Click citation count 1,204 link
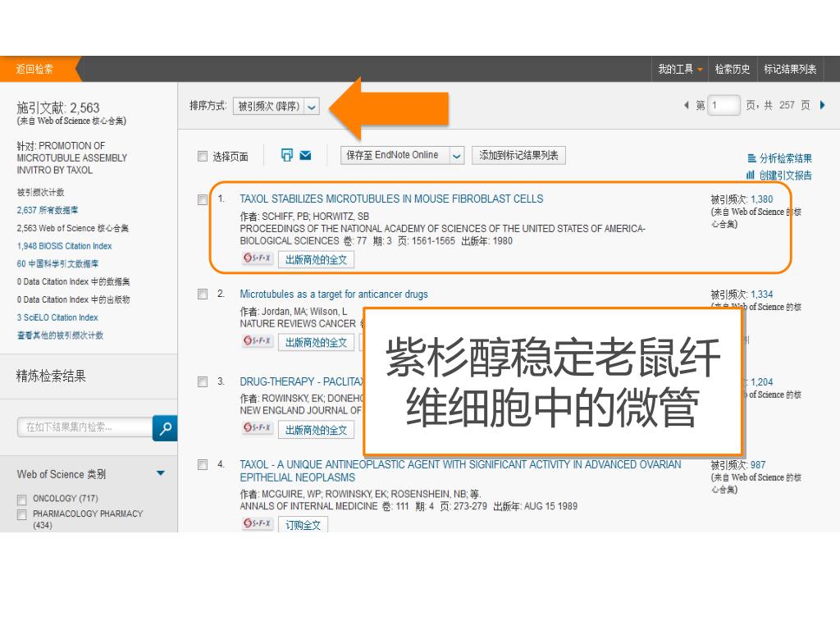Image resolution: width=840 pixels, height=630 pixels. pyautogui.click(x=762, y=382)
